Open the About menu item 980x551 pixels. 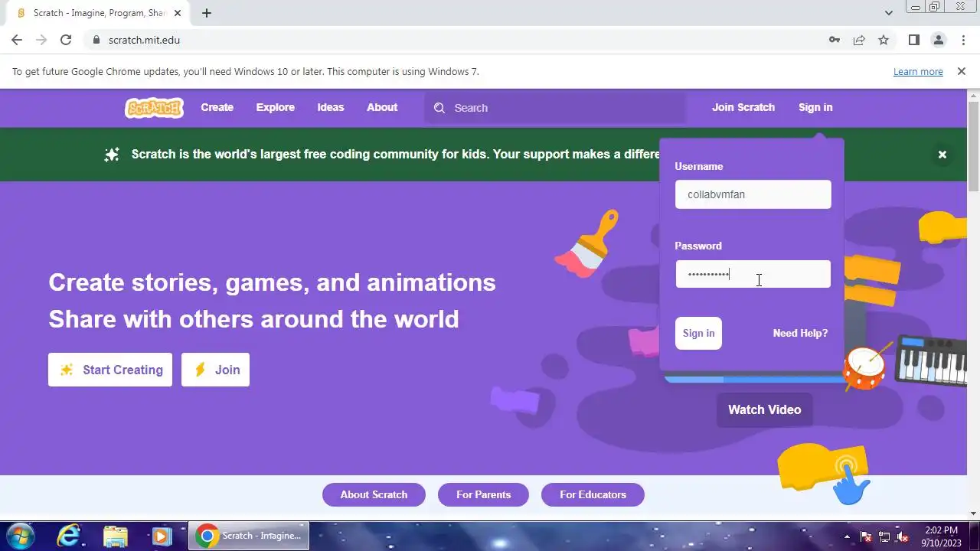382,108
